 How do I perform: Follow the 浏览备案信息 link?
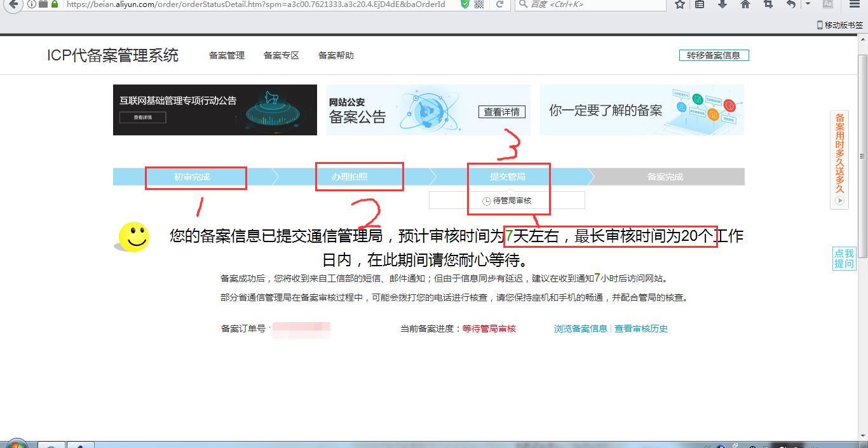point(580,329)
